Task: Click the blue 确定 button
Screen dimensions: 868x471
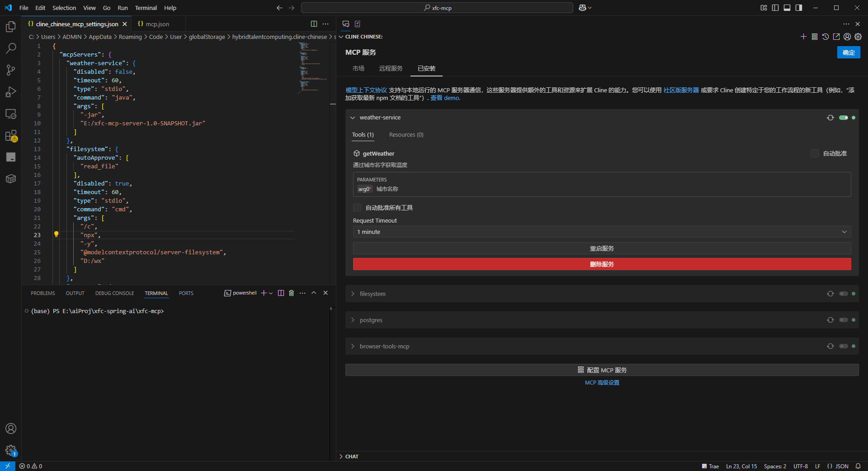Action: pos(849,52)
